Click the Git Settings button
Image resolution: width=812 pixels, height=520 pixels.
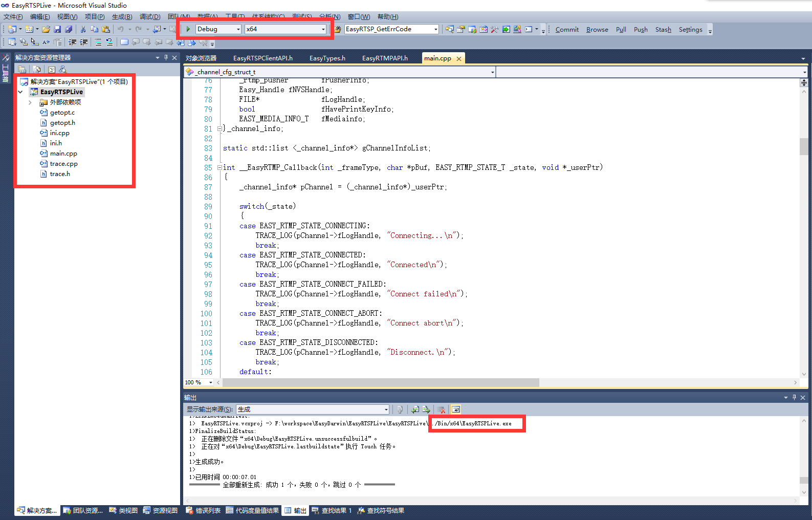click(x=690, y=30)
